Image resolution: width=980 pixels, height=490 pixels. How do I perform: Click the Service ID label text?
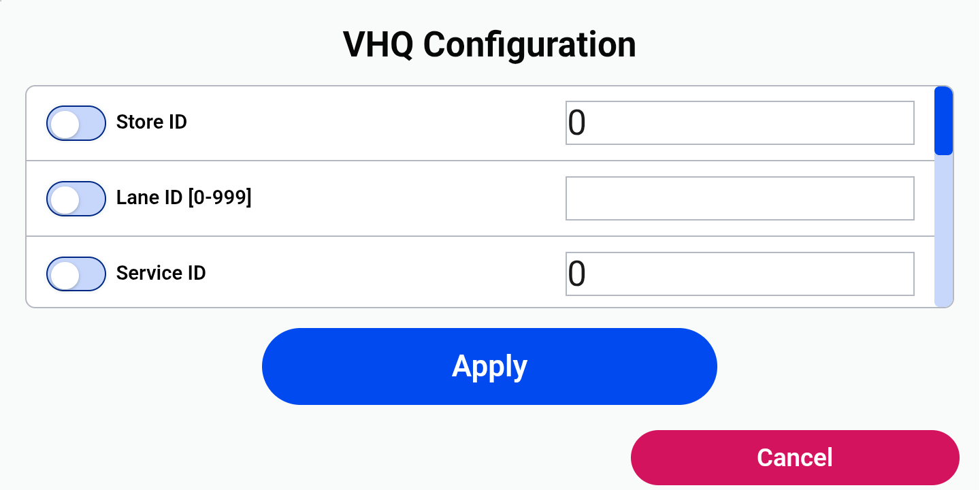tap(161, 274)
